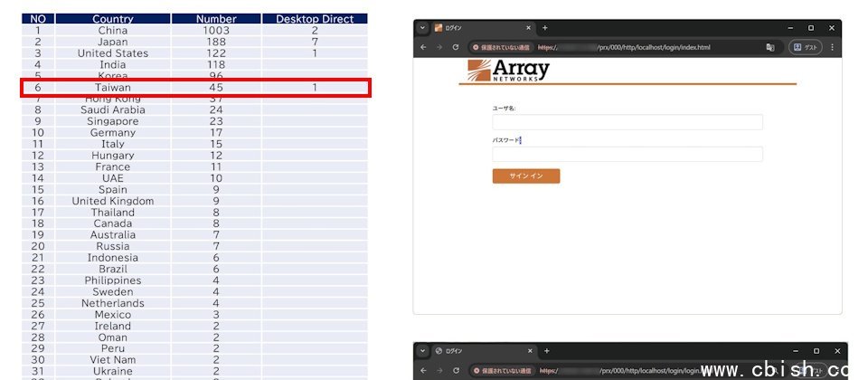Open the three-dot menu in the upper browser

pos(833,47)
